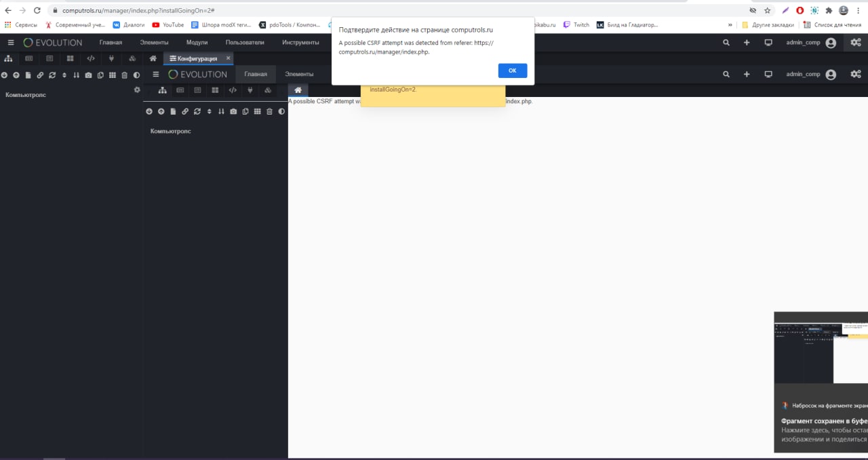Collapse tree with outer sidebar arrow-up icon
This screenshot has width=868, height=460.
16,75
